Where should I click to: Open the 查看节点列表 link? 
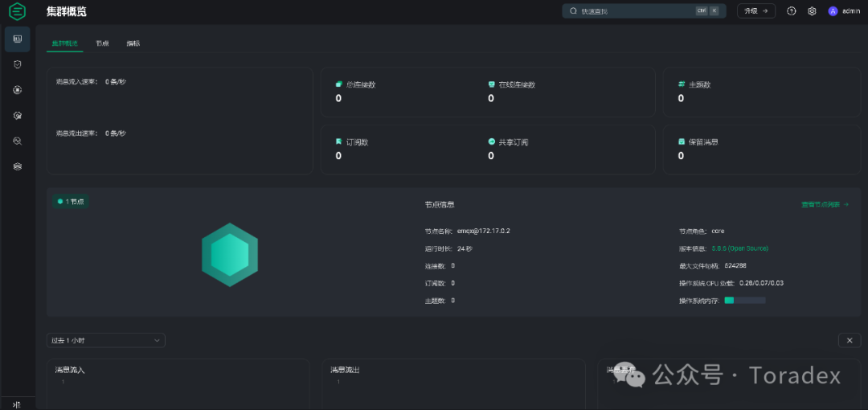pyautogui.click(x=825, y=204)
